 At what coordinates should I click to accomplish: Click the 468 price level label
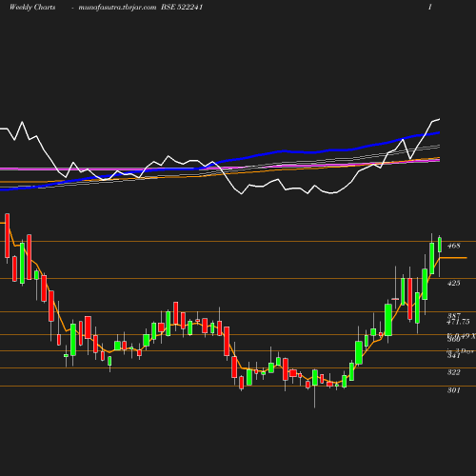click(453, 246)
